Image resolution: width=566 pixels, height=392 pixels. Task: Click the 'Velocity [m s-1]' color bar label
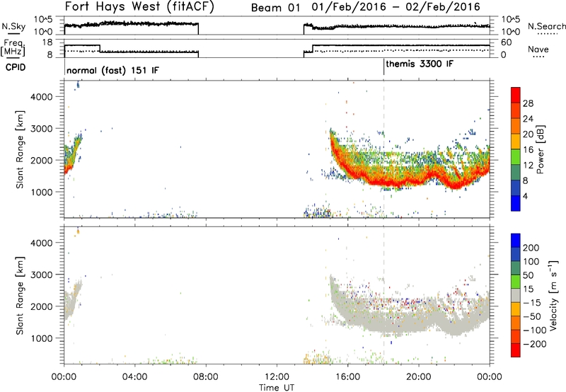click(553, 295)
